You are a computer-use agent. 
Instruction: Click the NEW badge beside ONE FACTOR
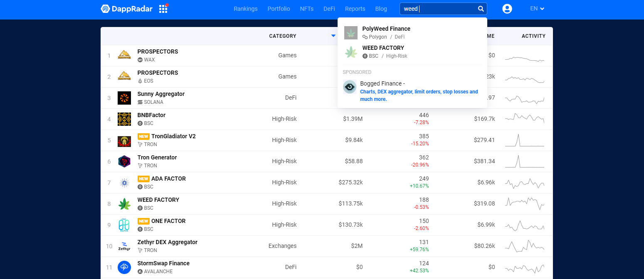[x=143, y=221]
